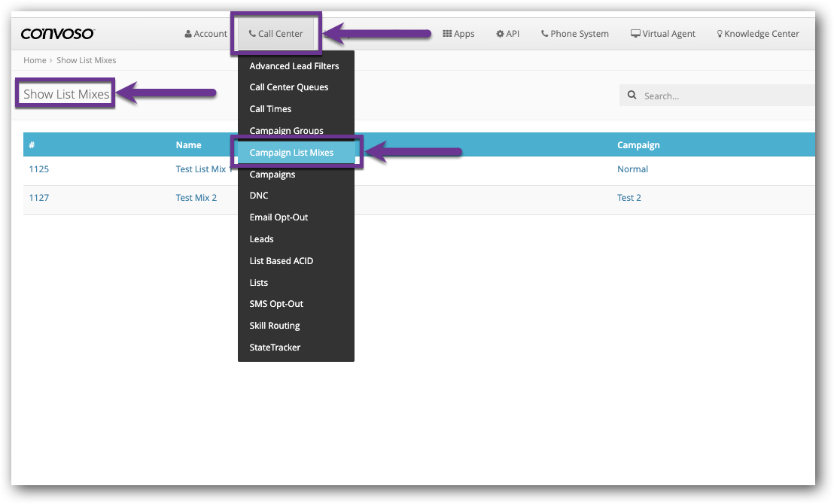The image size is (834, 504).
Task: Open list mix ID 1125
Action: coord(39,169)
